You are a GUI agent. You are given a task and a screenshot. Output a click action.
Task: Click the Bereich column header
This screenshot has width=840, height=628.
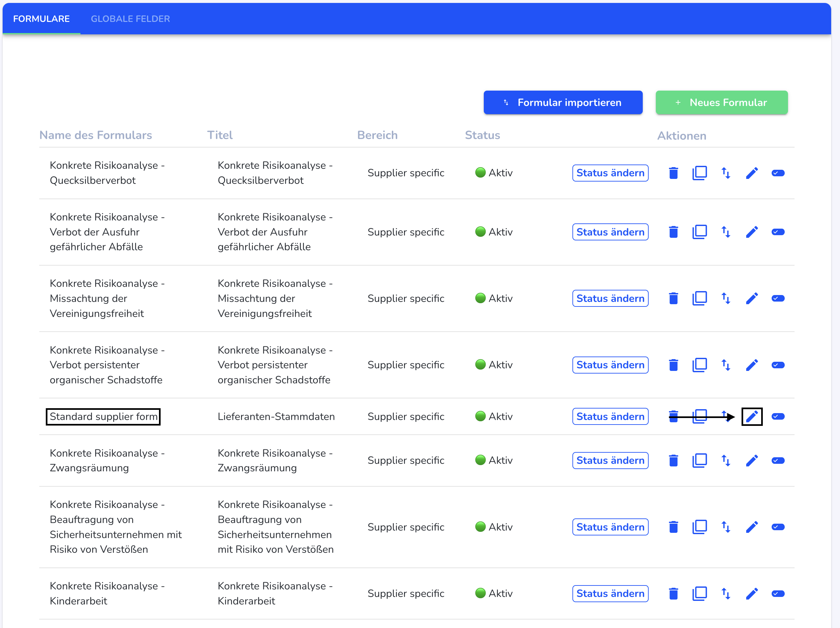[x=377, y=135]
